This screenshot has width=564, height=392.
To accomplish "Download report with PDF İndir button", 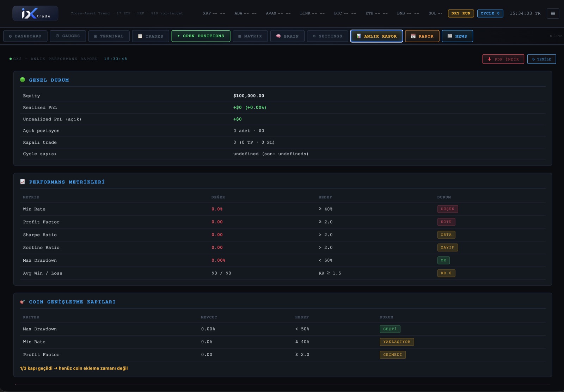I will tap(503, 59).
